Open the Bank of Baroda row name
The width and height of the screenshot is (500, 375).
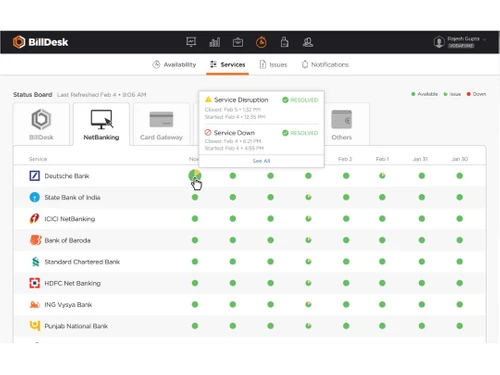67,240
